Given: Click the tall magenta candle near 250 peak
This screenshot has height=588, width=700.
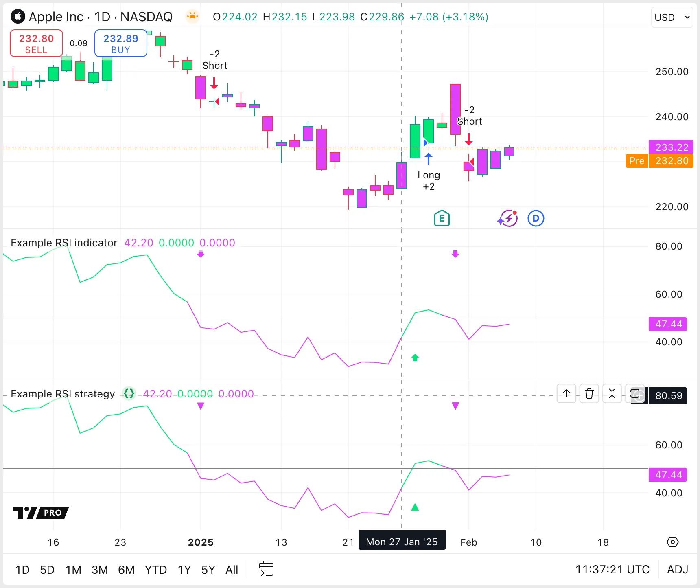Looking at the screenshot, I should click(455, 109).
